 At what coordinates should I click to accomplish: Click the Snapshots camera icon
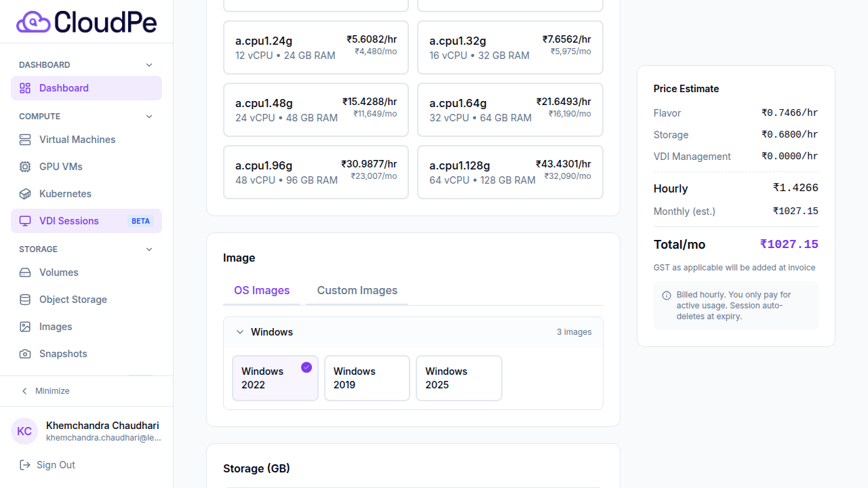pyautogui.click(x=25, y=354)
